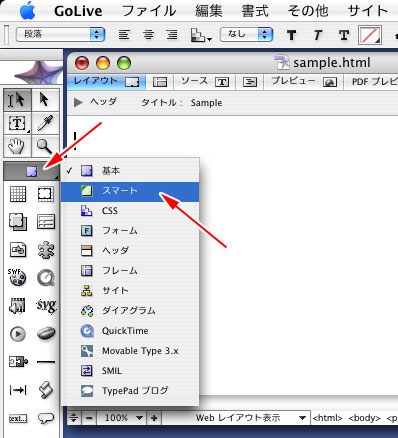Align text right
The height and width of the screenshot is (438, 398).
click(172, 34)
